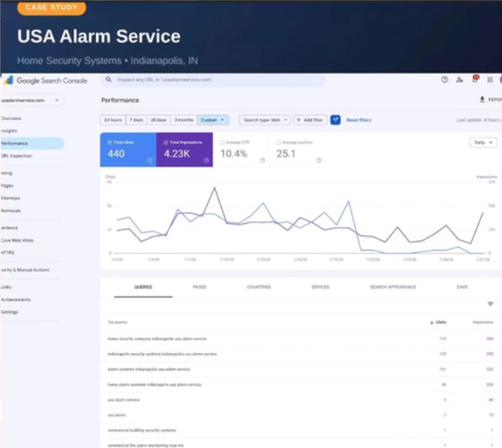Toggle the Total clicks checkbox
This screenshot has height=448, width=502.
pos(110,142)
